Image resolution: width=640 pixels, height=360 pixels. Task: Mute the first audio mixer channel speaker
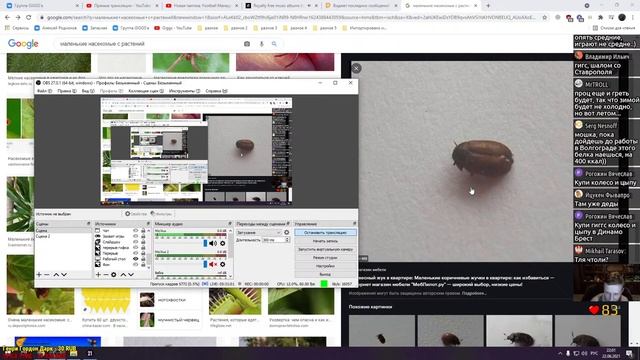(x=213, y=243)
